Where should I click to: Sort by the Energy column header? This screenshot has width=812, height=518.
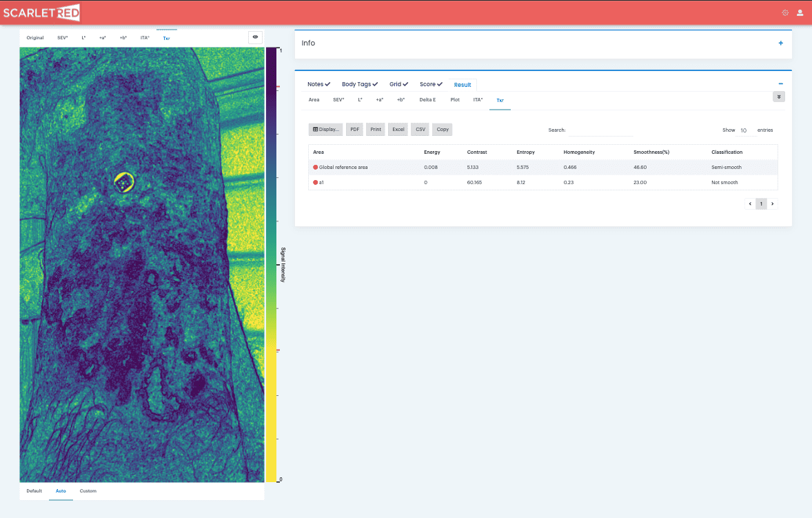[x=432, y=152]
